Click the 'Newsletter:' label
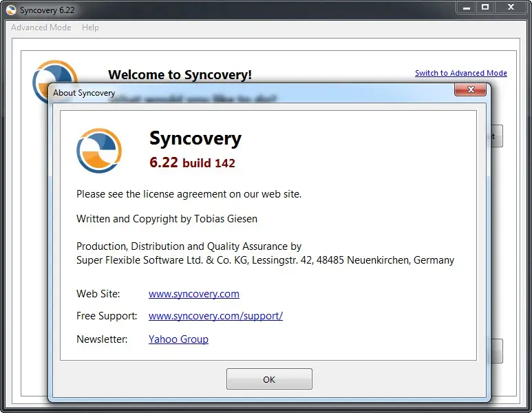 [x=102, y=339]
